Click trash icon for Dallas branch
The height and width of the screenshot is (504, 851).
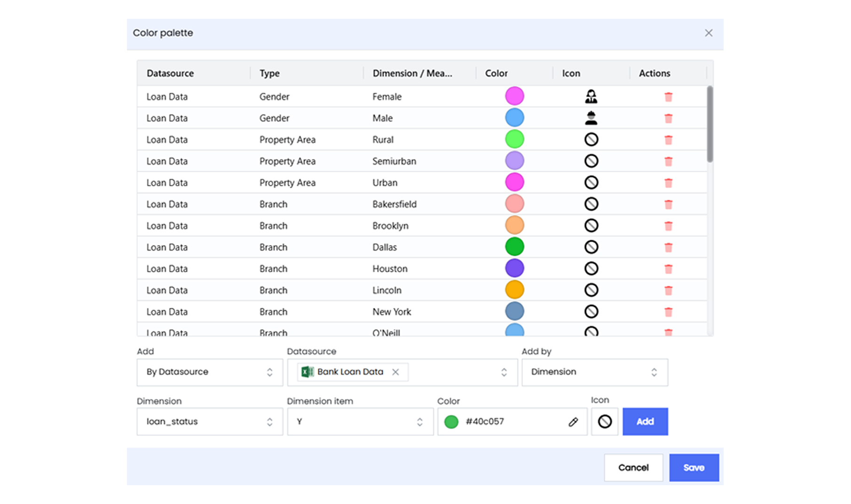tap(668, 247)
